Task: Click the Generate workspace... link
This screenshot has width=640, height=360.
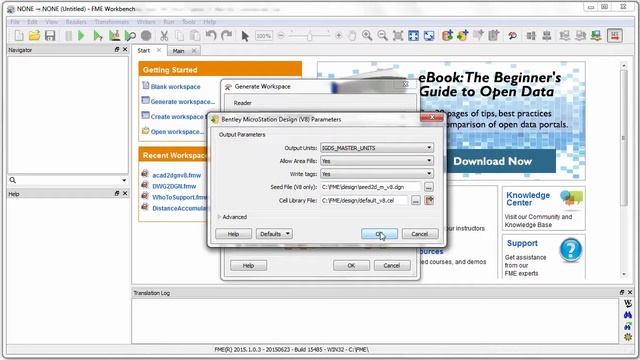Action: click(x=182, y=102)
